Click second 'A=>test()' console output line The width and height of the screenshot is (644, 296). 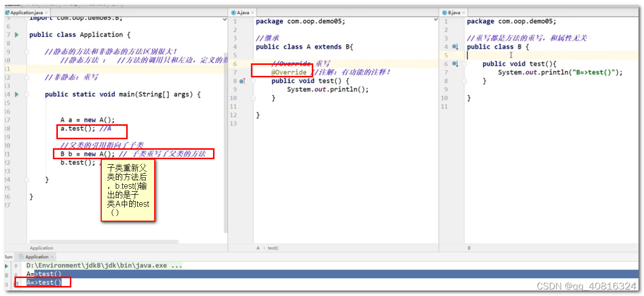(x=44, y=283)
